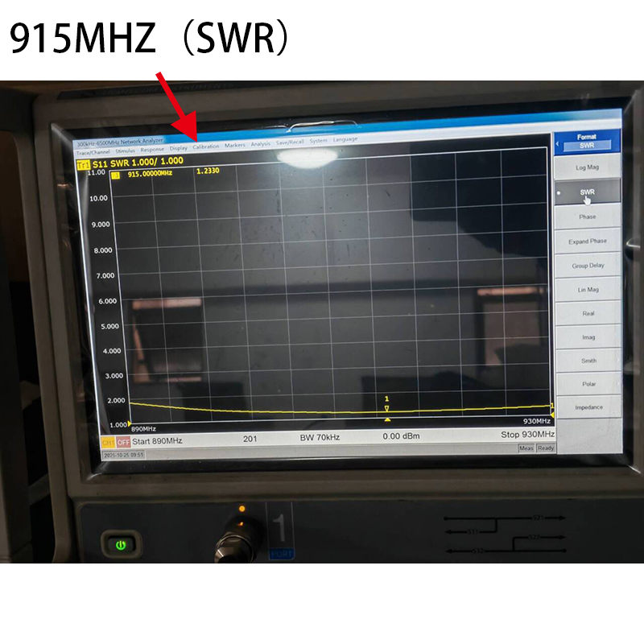Image resolution: width=644 pixels, height=644 pixels.
Task: Toggle the OFF status indicator
Action: (123, 442)
